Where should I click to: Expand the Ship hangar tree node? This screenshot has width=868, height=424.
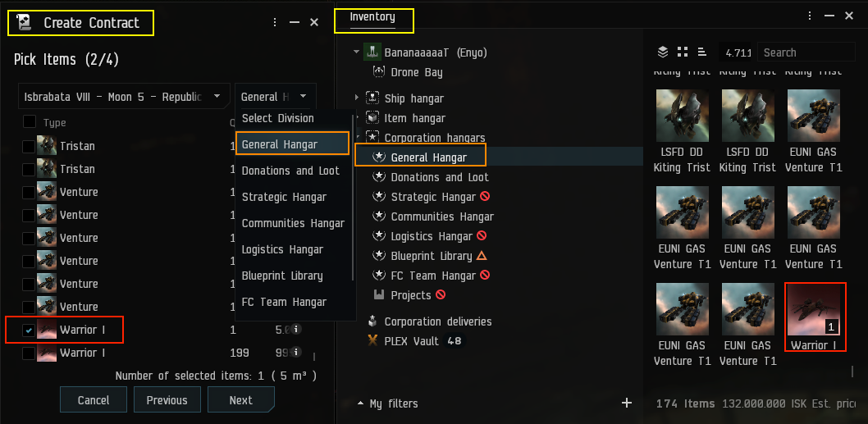click(x=357, y=98)
